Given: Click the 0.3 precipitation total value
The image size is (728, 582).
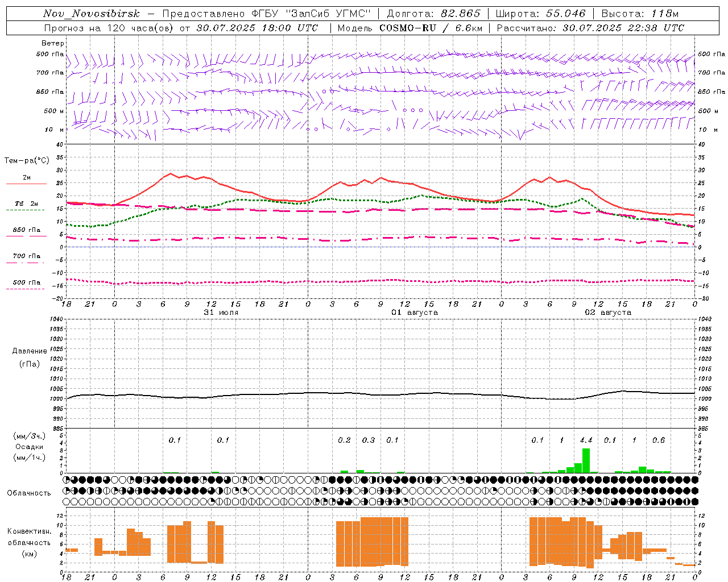Looking at the screenshot, I should click(x=369, y=440).
